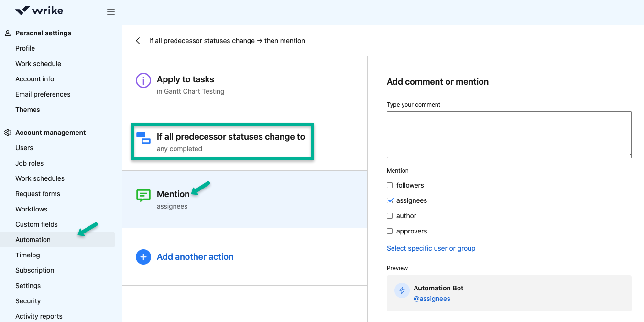Click the Automation Bot lightning icon
Viewport: 644px width, 322px height.
click(402, 290)
